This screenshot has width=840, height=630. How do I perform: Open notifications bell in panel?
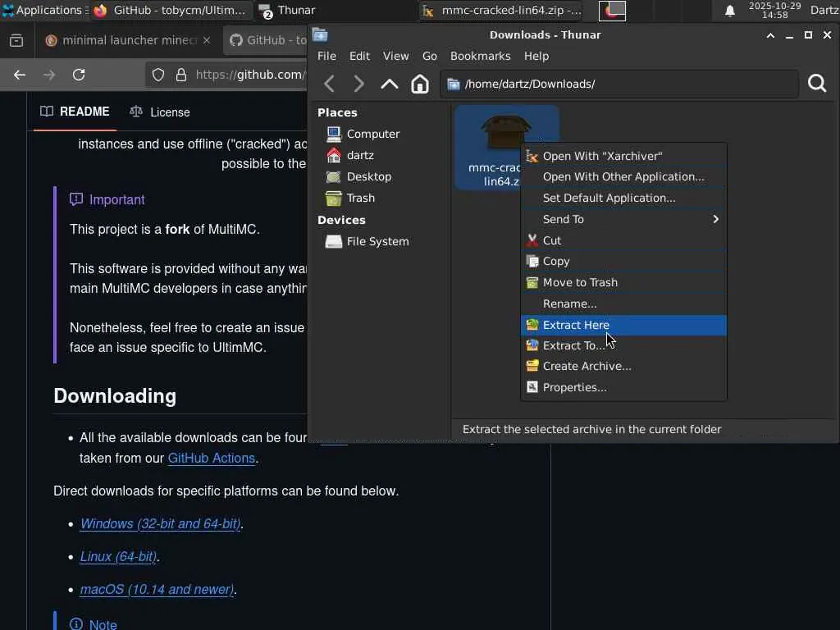click(729, 11)
